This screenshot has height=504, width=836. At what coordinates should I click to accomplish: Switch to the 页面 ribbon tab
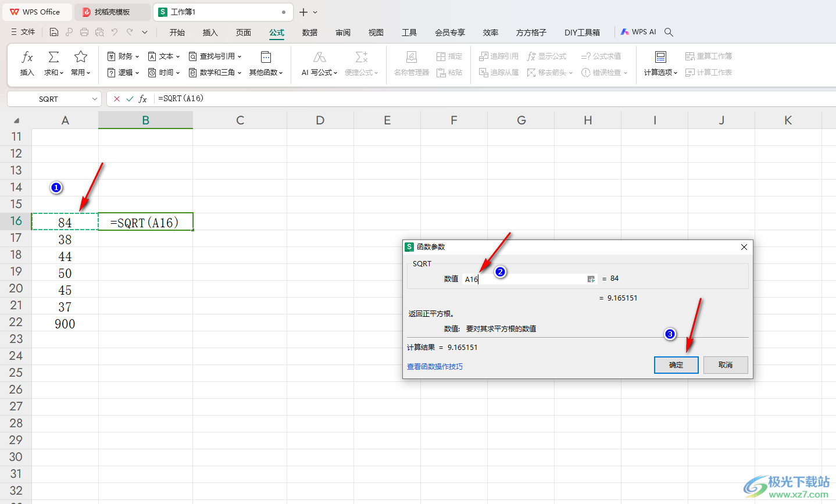(x=244, y=33)
